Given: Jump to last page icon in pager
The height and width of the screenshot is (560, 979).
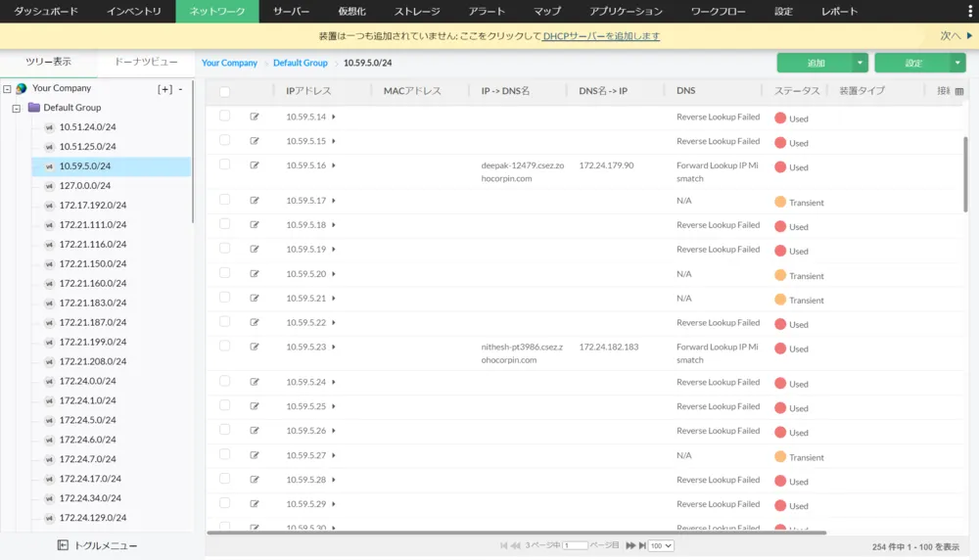Looking at the screenshot, I should pos(642,545).
